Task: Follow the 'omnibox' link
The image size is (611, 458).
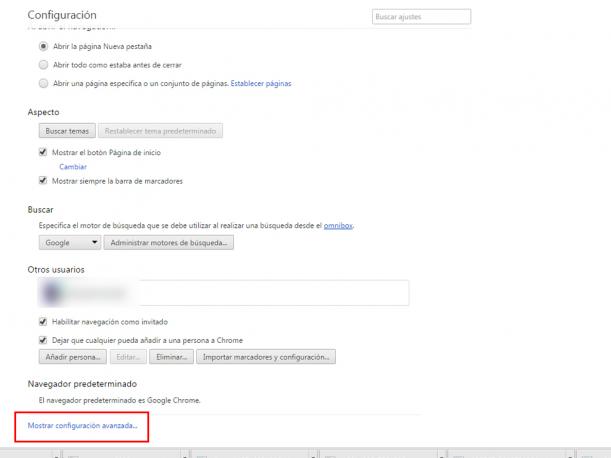Action: pos(338,225)
